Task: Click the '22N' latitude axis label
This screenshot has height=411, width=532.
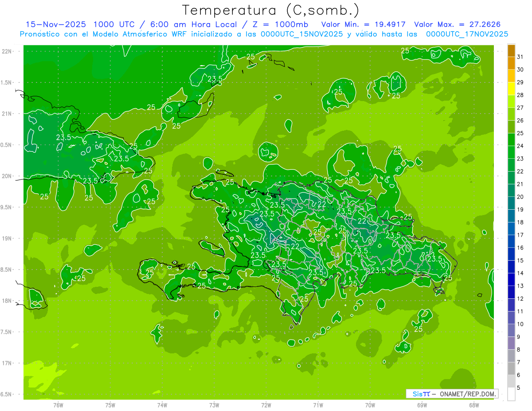Action: pos(7,51)
